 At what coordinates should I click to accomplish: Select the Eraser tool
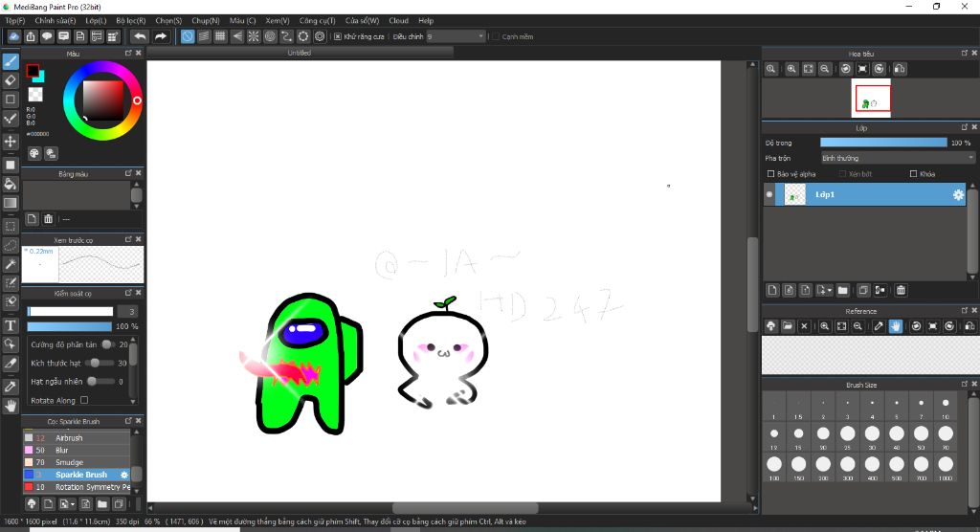(x=11, y=80)
